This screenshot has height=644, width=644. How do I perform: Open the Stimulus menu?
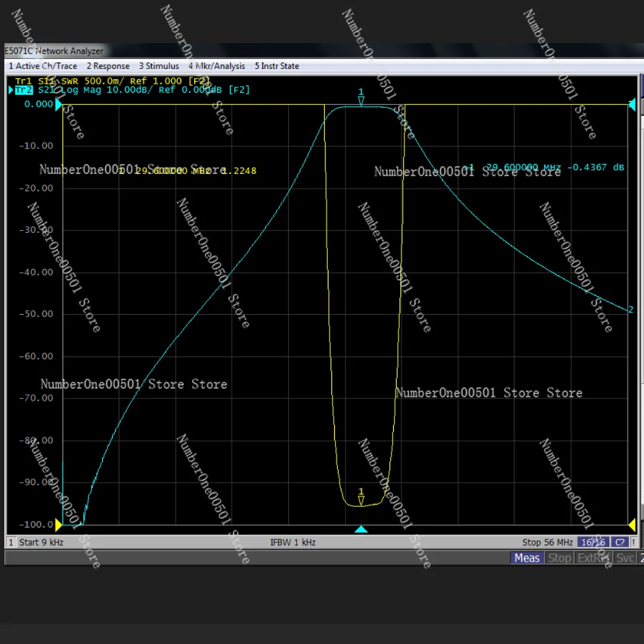pyautogui.click(x=159, y=66)
